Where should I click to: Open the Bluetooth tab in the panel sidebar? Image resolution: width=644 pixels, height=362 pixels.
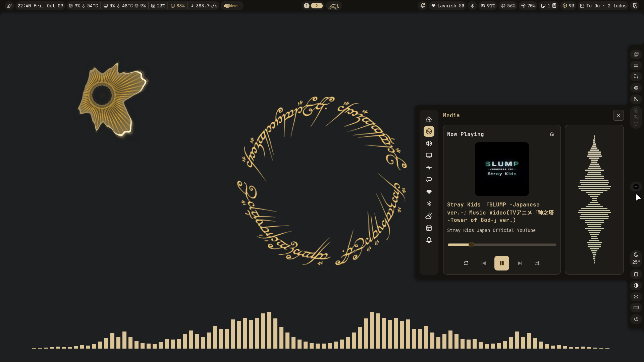(x=429, y=204)
